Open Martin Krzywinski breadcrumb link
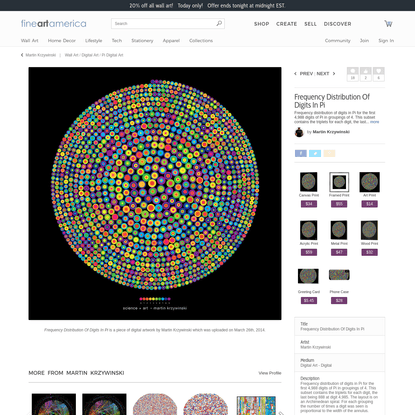 (x=41, y=55)
